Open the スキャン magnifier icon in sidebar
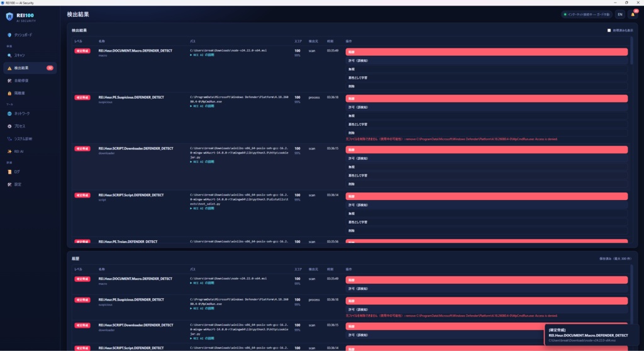 (x=9, y=55)
